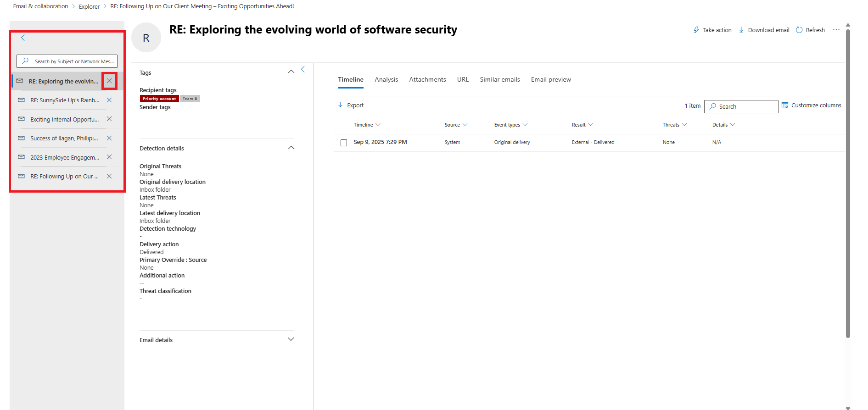Viewport: 868px width, 410px height.
Task: Click the back chevron in the email list panel
Action: (x=23, y=38)
